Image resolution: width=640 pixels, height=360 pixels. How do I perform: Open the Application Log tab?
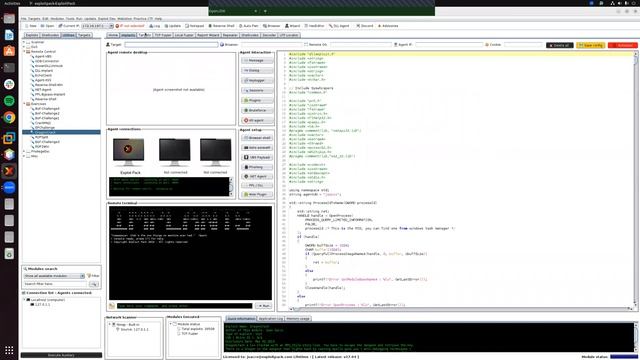pyautogui.click(x=271, y=319)
